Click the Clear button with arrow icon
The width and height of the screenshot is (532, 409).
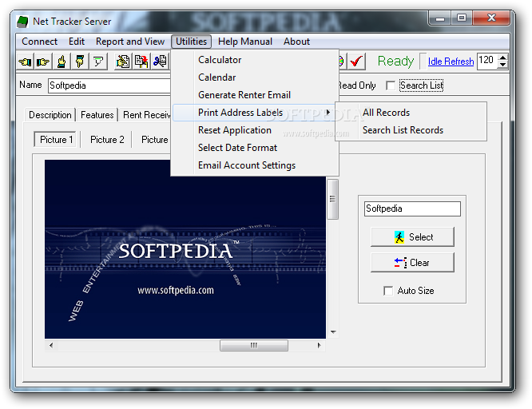(x=412, y=263)
